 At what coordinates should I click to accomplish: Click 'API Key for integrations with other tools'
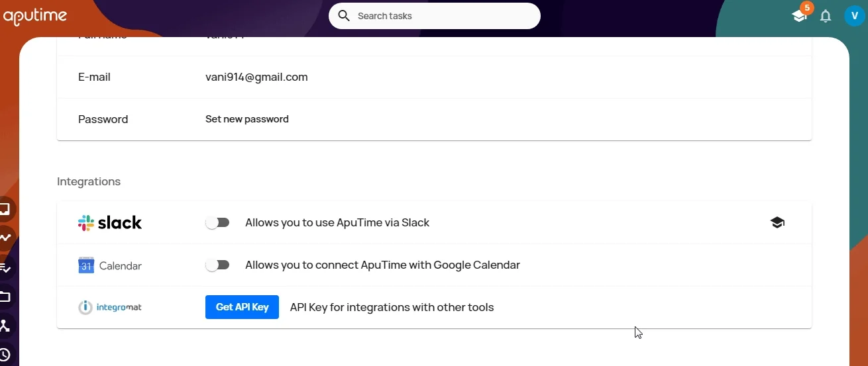tap(392, 307)
